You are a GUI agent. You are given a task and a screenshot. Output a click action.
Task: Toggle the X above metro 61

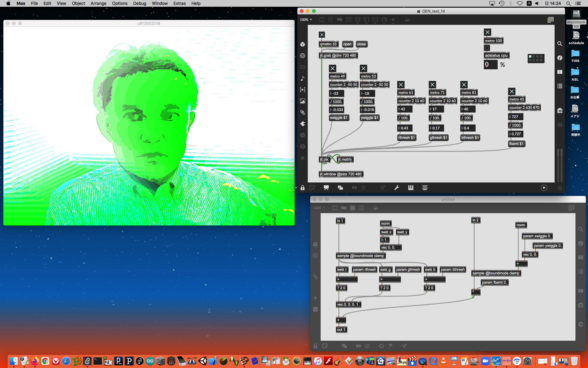click(x=401, y=85)
